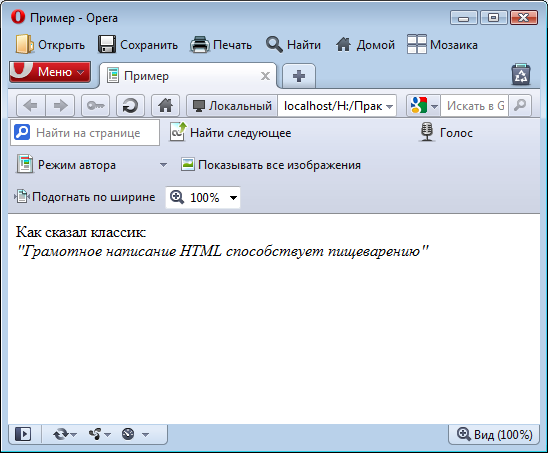
Task: Click the Найти magnifier toolbar button
Action: (293, 45)
